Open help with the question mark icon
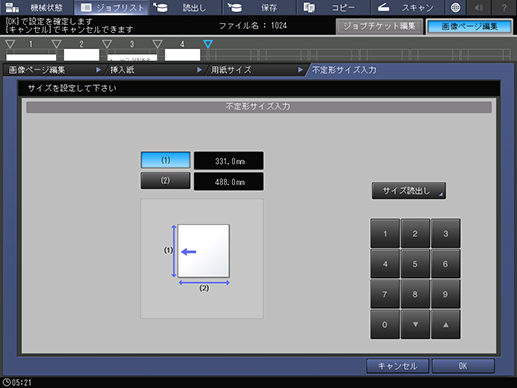 (504, 7)
